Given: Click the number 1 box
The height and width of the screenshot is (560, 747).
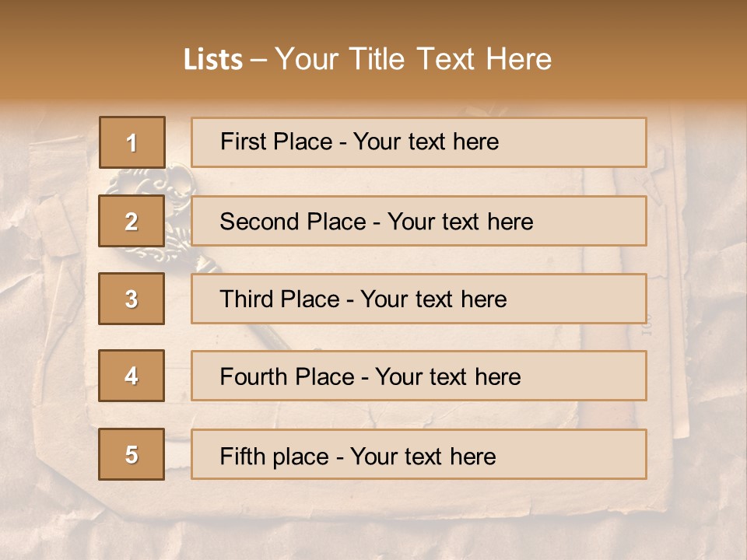Looking at the screenshot, I should click(132, 142).
